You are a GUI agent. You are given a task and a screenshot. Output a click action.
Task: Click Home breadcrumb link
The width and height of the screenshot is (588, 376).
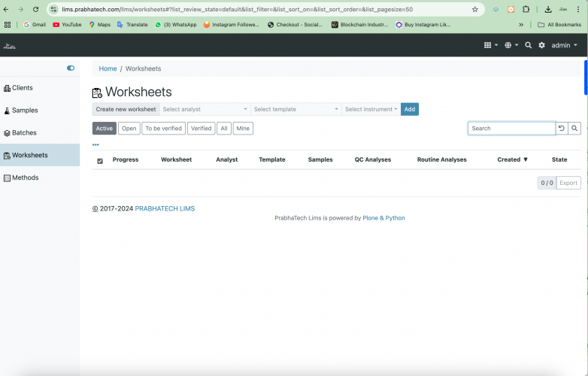click(x=108, y=68)
